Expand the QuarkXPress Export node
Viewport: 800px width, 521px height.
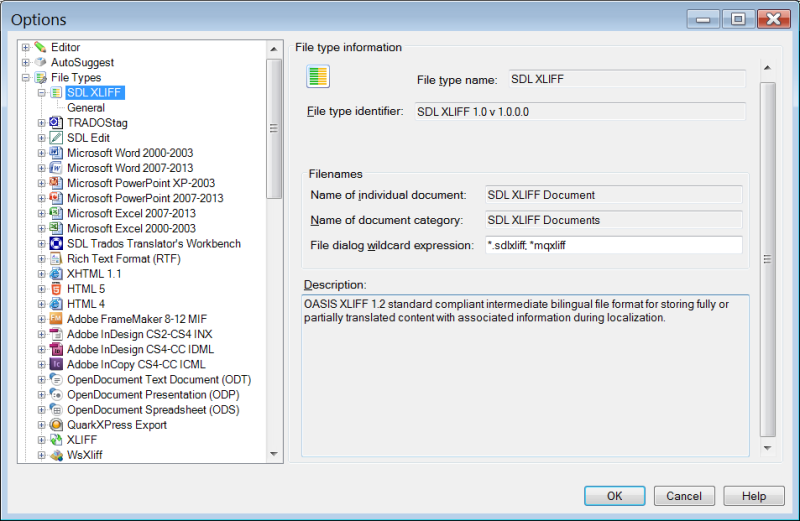(x=42, y=425)
